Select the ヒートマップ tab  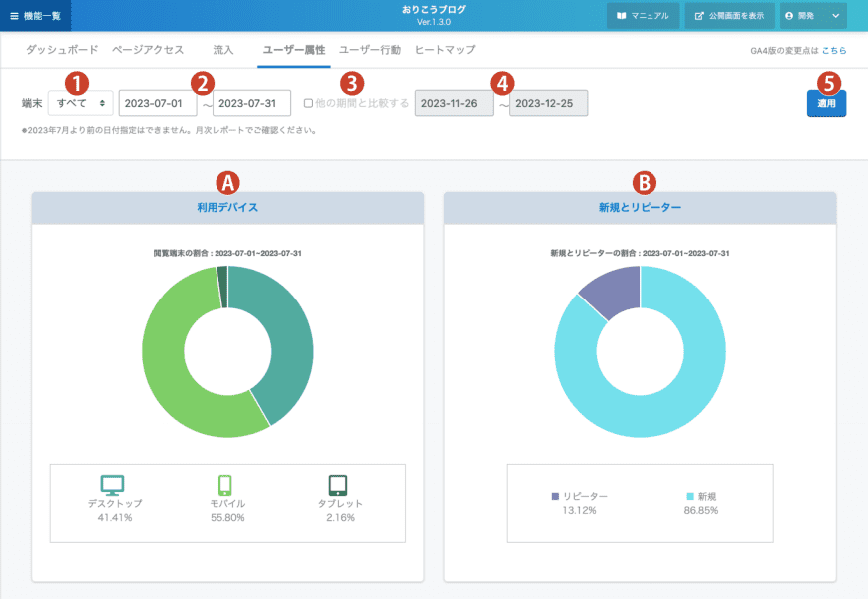point(444,49)
